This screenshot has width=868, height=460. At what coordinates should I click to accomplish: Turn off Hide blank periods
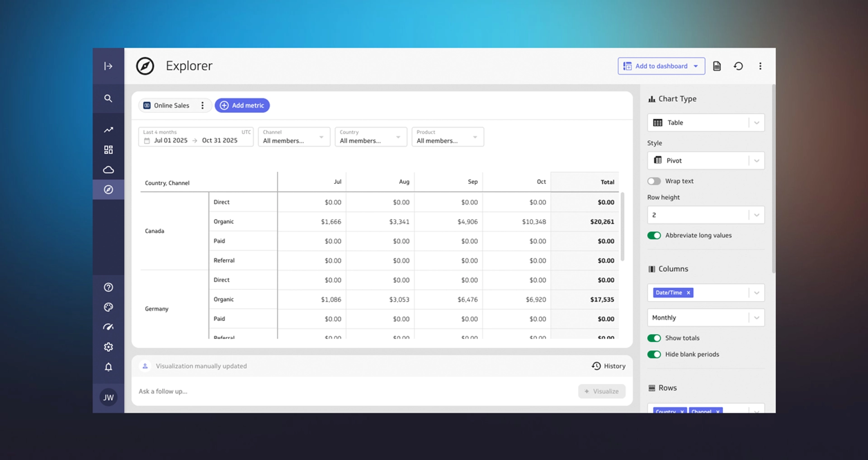pos(654,354)
